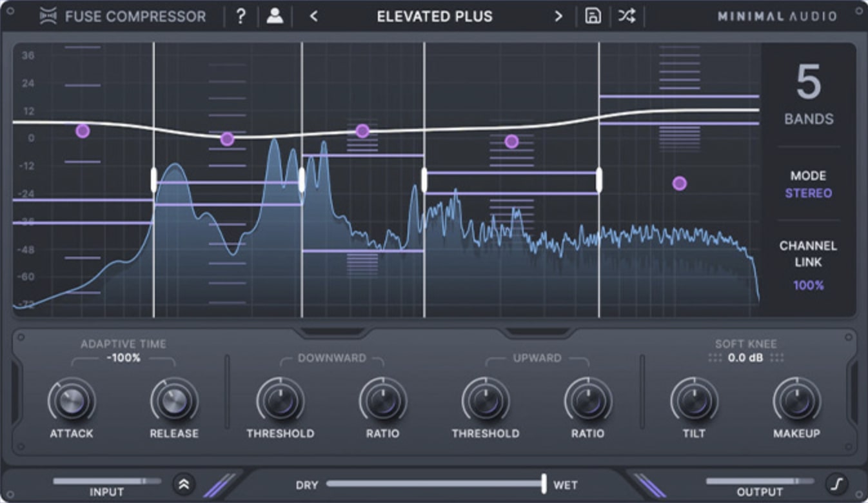Click the CHANNEL LINK label
The width and height of the screenshot is (868, 503).
coord(809,254)
